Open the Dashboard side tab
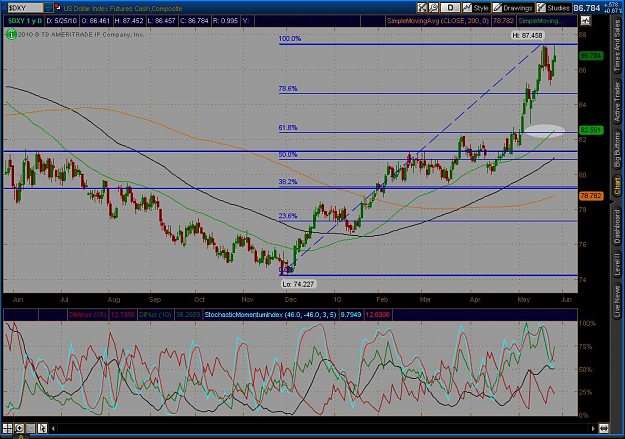The image size is (625, 439). pos(617,226)
